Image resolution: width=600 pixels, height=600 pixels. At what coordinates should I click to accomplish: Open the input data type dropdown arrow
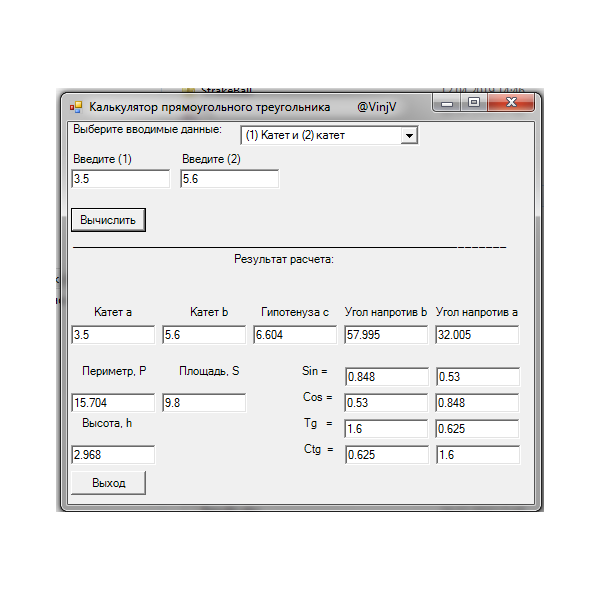coord(409,135)
